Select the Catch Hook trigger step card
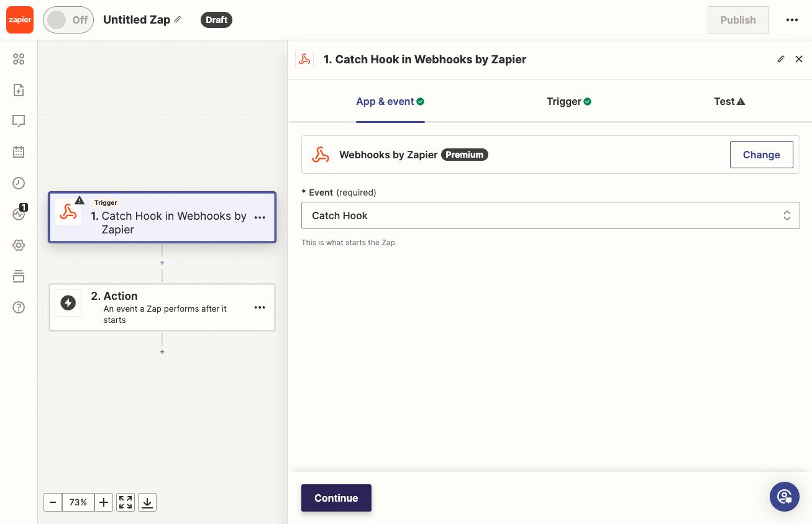 162,217
